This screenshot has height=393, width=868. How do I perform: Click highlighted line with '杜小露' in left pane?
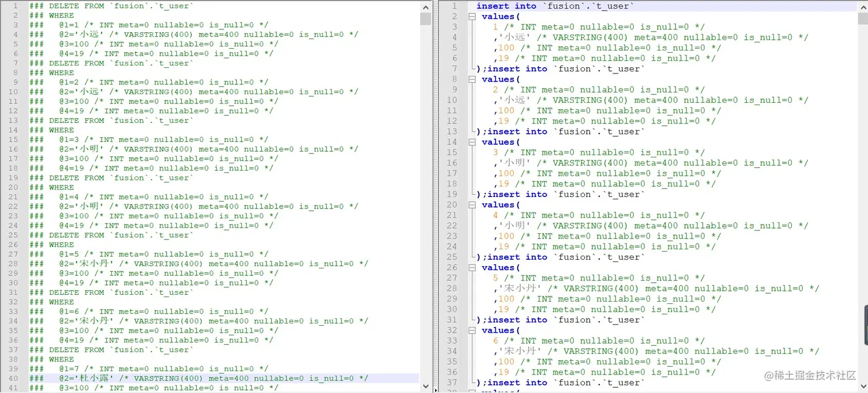[223, 378]
